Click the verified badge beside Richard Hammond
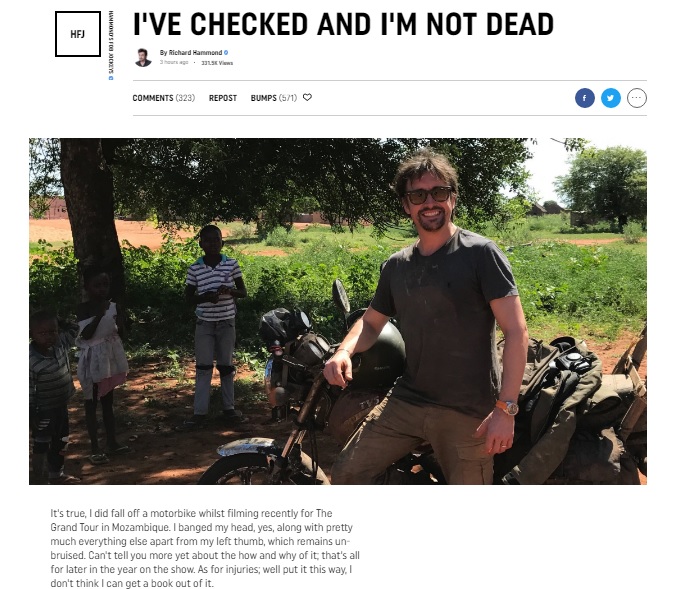Image resolution: width=677 pixels, height=589 pixels. click(226, 53)
